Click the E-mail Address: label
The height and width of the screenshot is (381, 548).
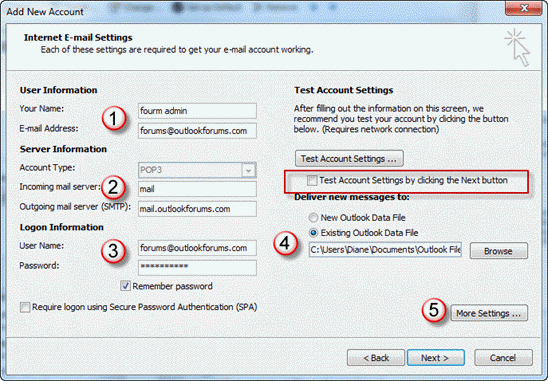click(x=49, y=128)
